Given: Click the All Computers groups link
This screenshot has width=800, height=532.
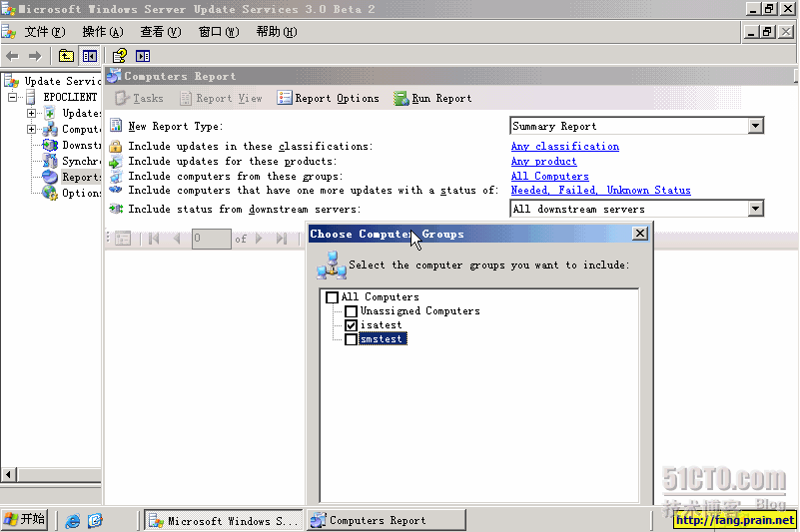Looking at the screenshot, I should pos(550,176).
